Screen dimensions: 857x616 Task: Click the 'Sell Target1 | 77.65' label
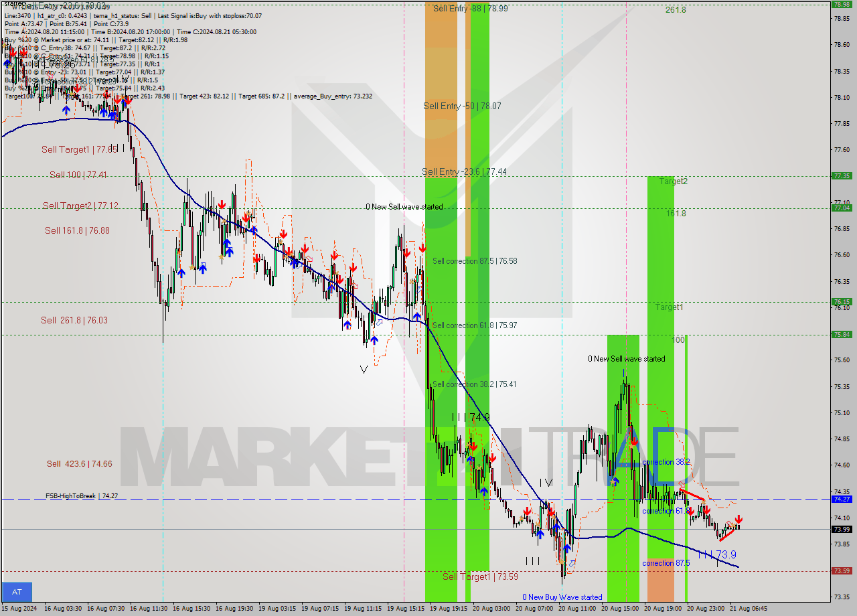pos(79,149)
